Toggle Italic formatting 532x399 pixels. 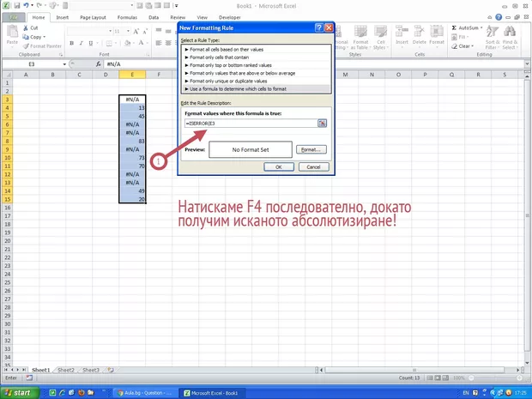pos(82,43)
